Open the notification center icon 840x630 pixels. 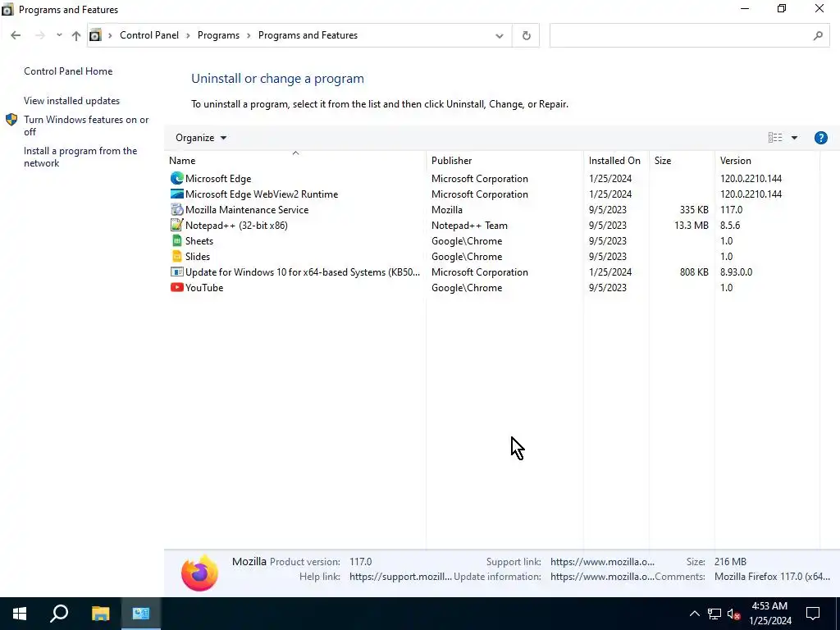point(813,614)
